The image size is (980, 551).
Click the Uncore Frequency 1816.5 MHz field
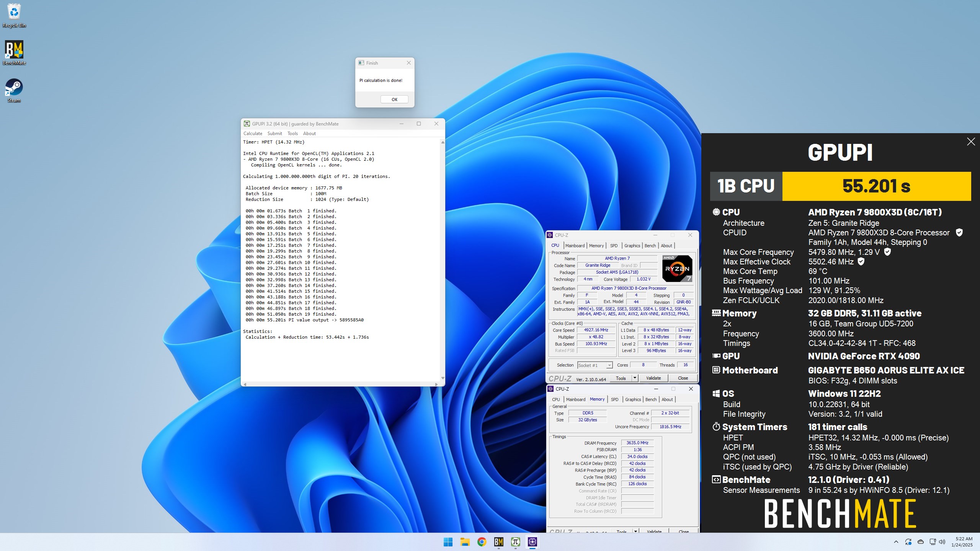tap(670, 427)
